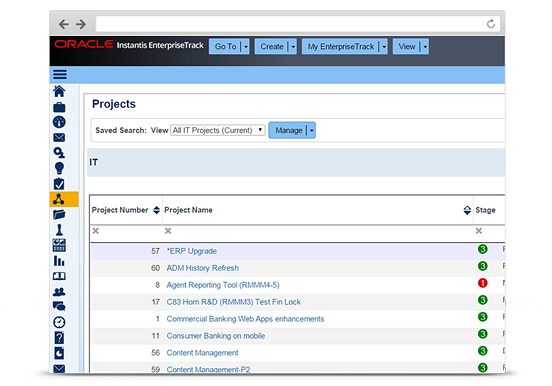Screen dimensions: 552x386
Task: Click the Oracle Instantis EnterpriseTrack logo
Action: (x=129, y=45)
